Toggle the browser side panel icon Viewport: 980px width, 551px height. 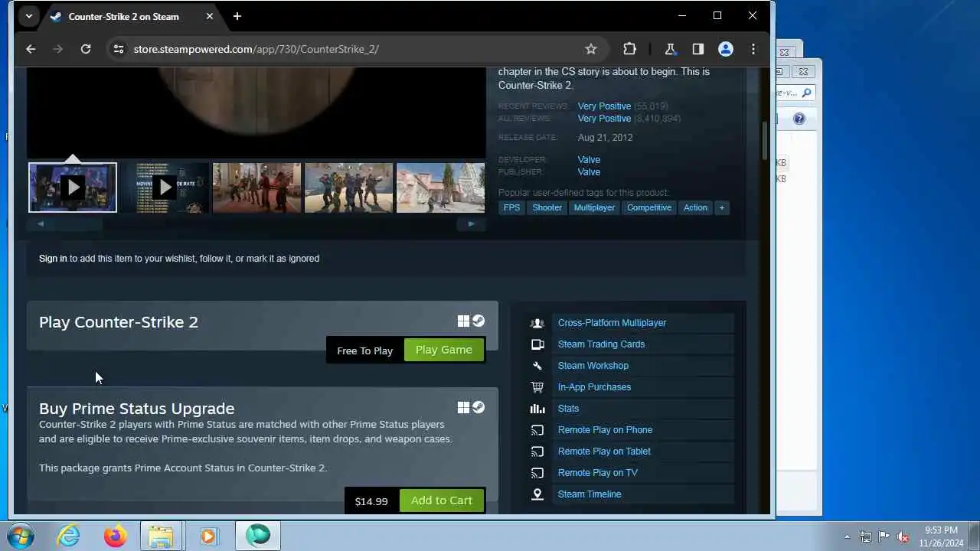point(697,49)
